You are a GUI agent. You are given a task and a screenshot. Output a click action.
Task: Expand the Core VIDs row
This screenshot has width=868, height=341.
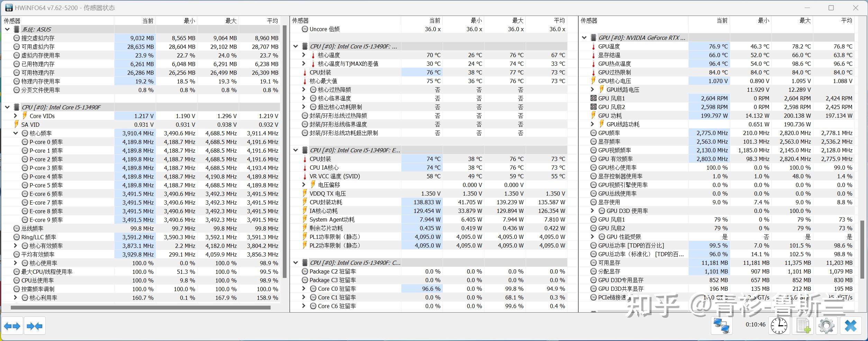(x=15, y=116)
